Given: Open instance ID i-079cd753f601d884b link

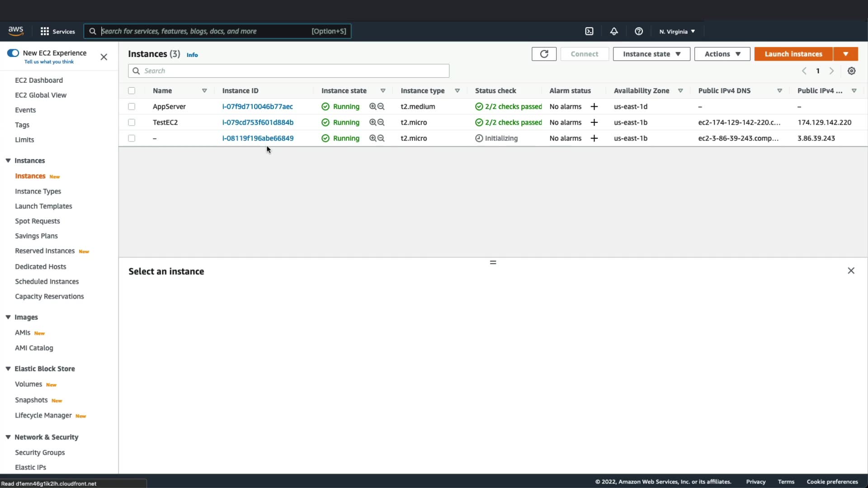Looking at the screenshot, I should point(258,122).
